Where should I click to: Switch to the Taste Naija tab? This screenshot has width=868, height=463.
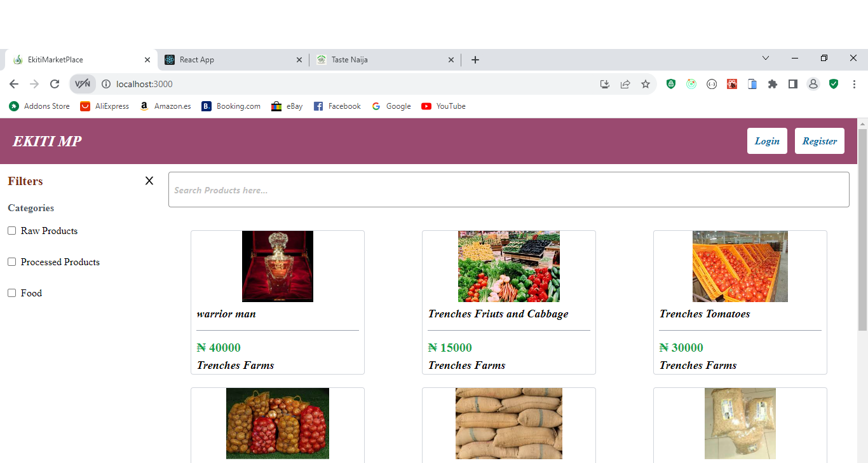pos(385,60)
